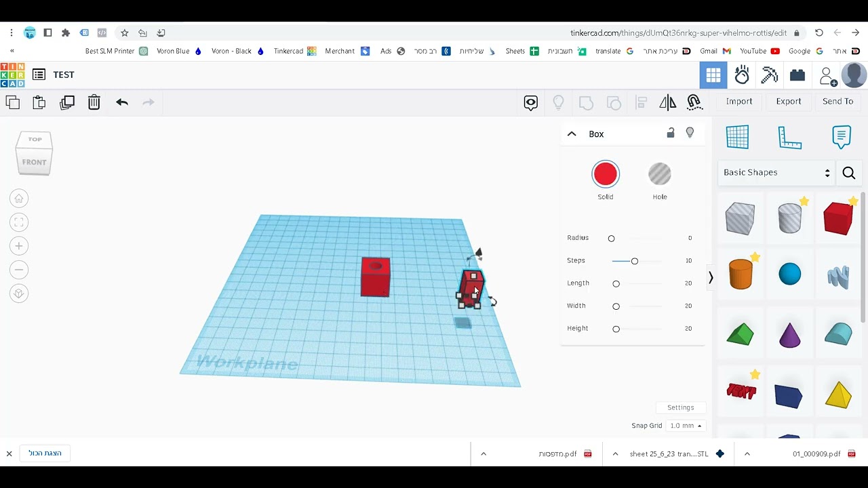Image resolution: width=868 pixels, height=488 pixels.
Task: Pick the Scribble shape
Action: tap(839, 277)
